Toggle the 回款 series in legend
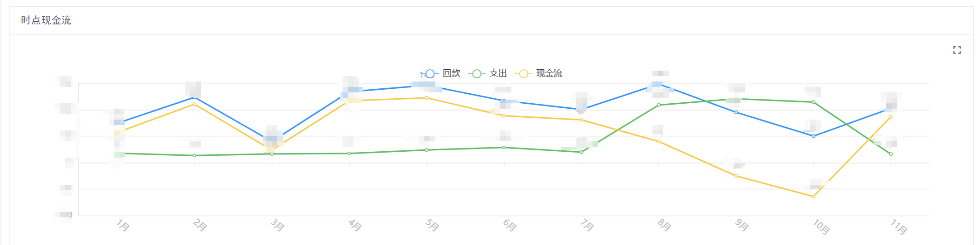Viewport: 980px width, 245px height. tap(441, 73)
